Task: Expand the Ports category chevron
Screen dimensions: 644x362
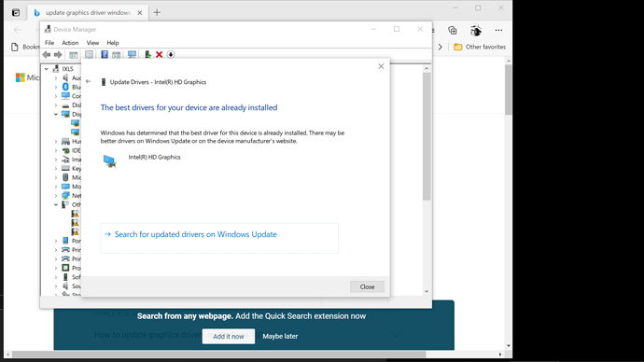Action: (56, 241)
